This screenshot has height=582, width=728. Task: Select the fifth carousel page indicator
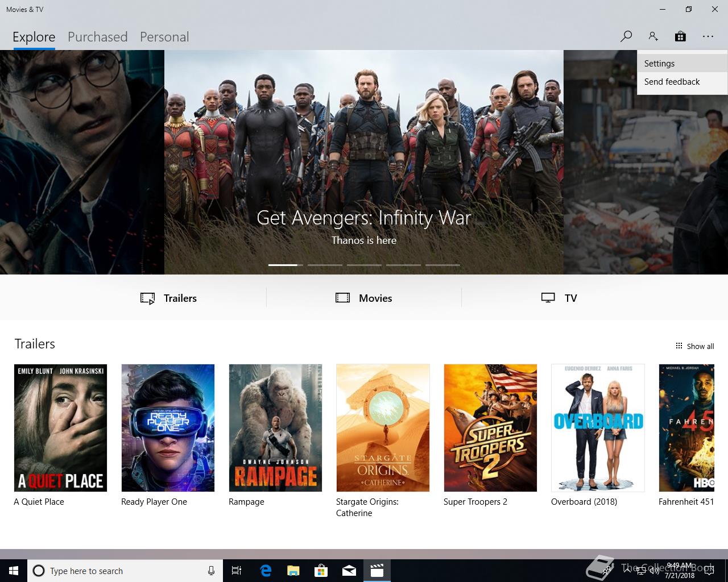point(442,265)
